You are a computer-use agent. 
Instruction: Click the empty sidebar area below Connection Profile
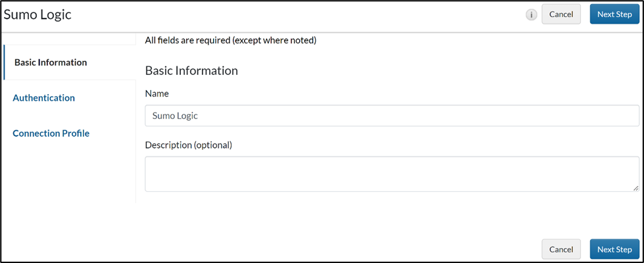tap(68, 174)
